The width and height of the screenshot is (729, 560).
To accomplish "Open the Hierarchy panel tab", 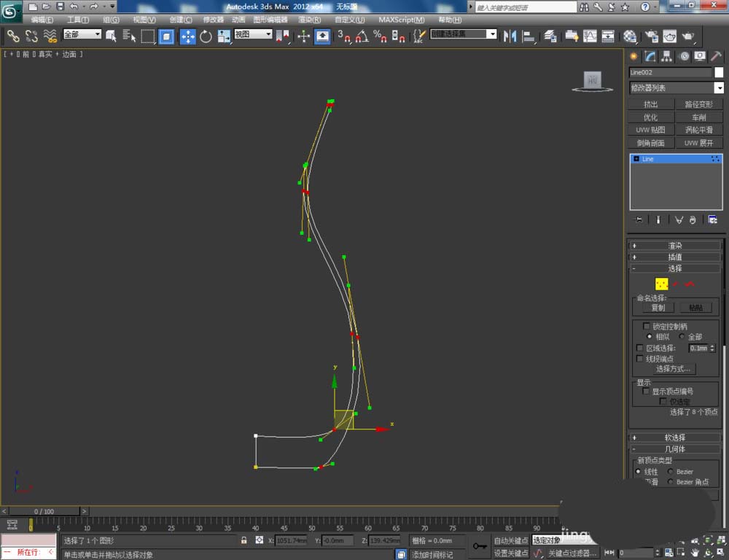I will tap(666, 56).
